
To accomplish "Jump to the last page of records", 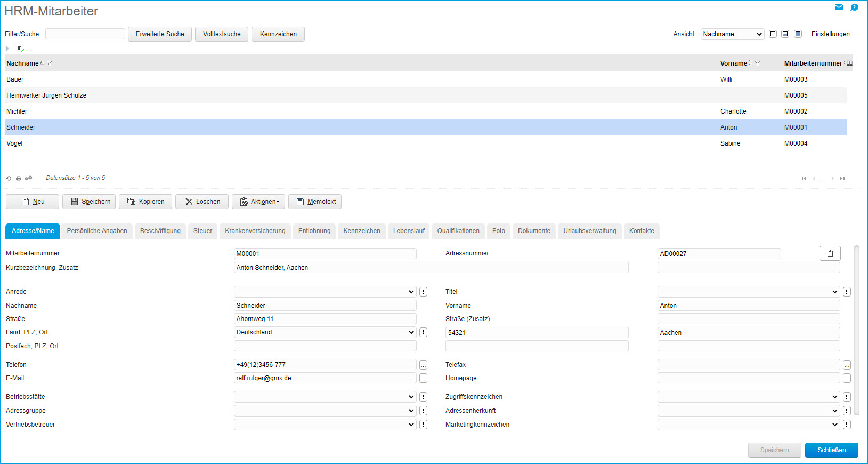I will 842,178.
